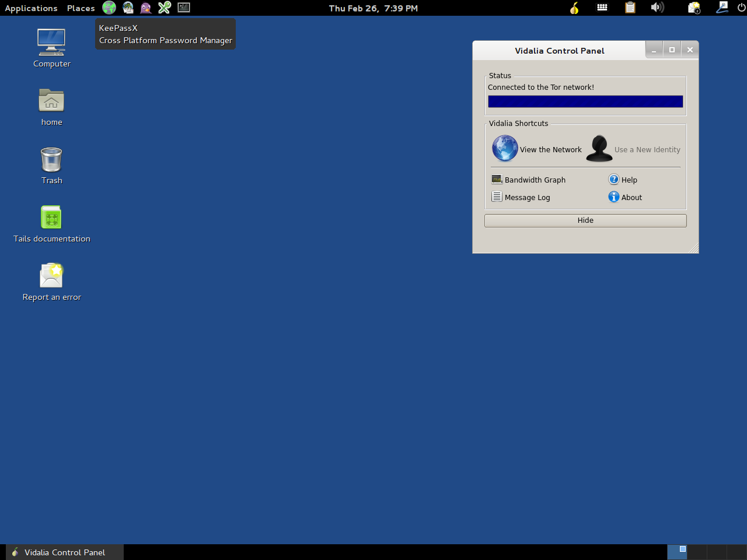This screenshot has width=747, height=560.
Task: Minimize the Vidalia Control Panel window
Action: (x=654, y=50)
